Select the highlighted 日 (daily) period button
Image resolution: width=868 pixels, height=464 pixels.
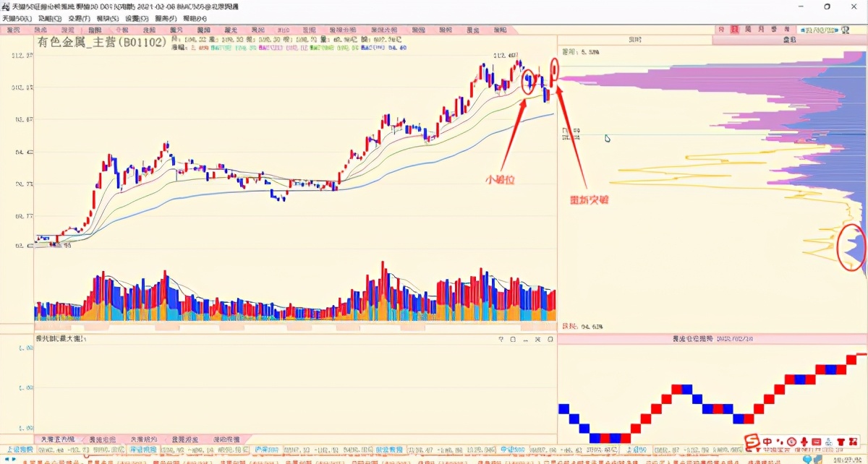735,30
